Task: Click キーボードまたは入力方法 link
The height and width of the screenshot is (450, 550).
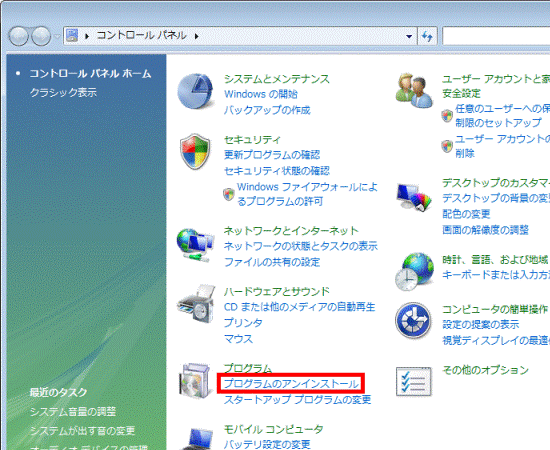Action: (x=496, y=275)
